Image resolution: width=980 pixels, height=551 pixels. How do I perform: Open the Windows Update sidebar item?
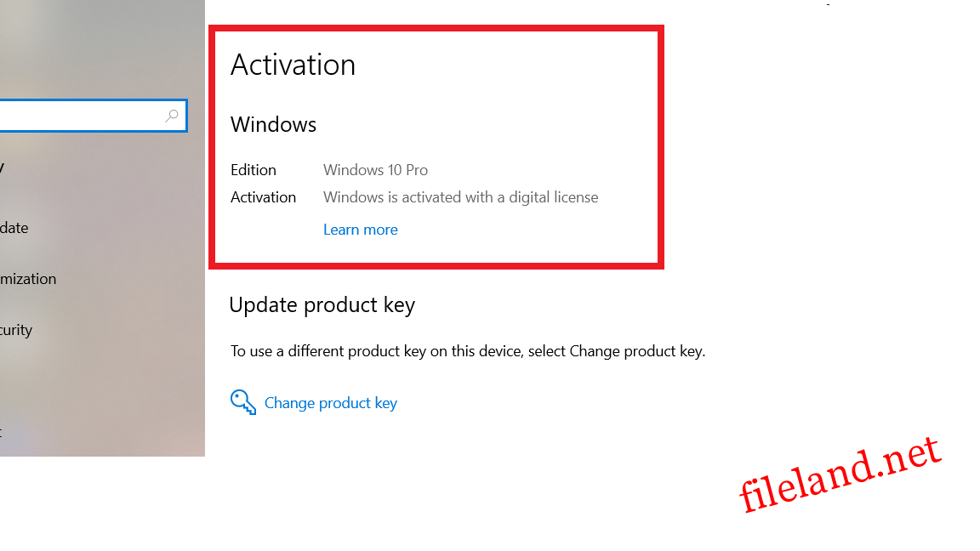click(x=14, y=228)
